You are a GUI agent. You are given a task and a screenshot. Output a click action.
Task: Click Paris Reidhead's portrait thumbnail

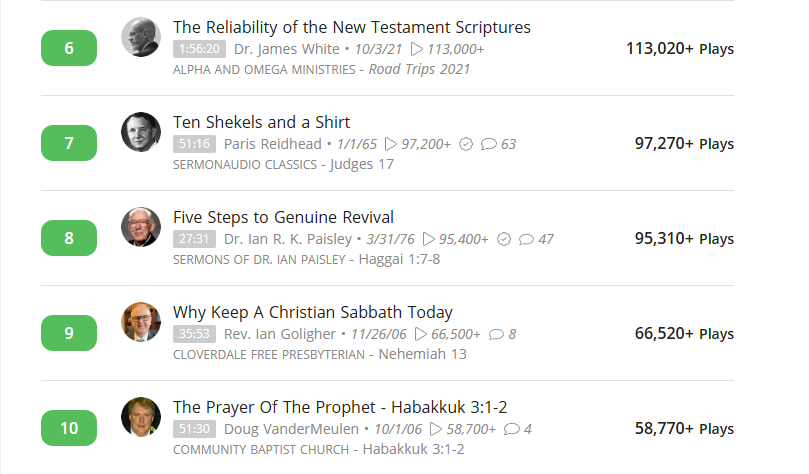pos(141,132)
